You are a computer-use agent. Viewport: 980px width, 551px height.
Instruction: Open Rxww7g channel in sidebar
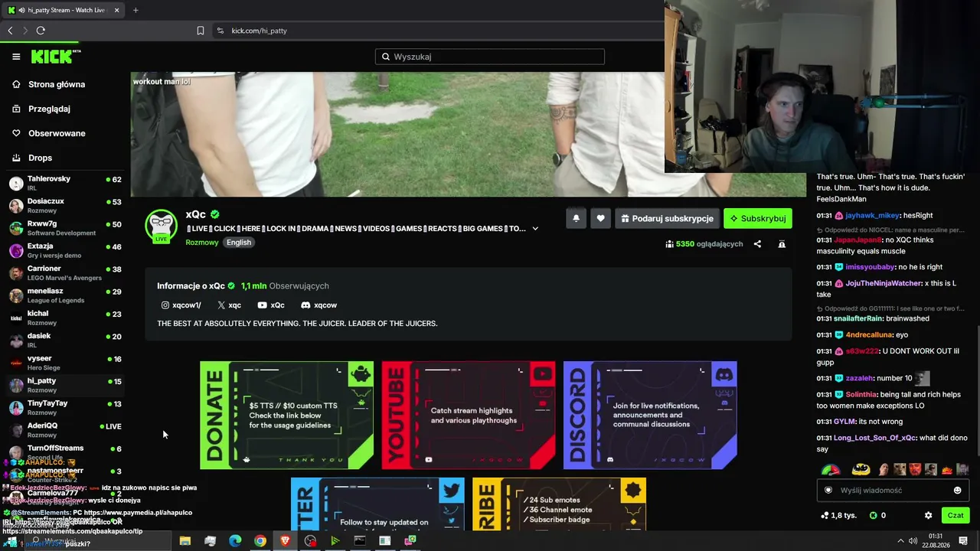pos(65,228)
